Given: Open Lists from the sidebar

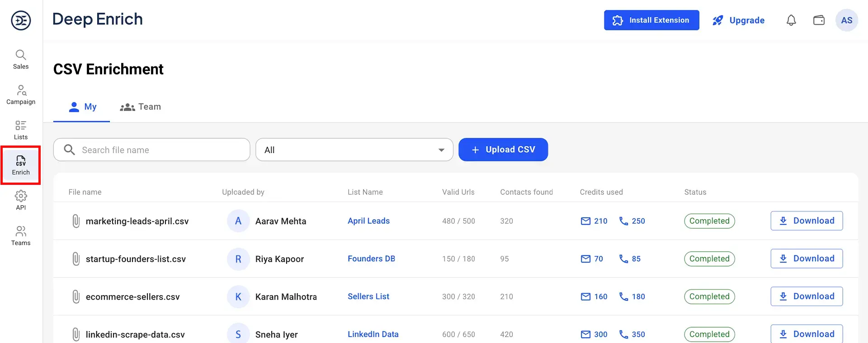Looking at the screenshot, I should coord(21,130).
